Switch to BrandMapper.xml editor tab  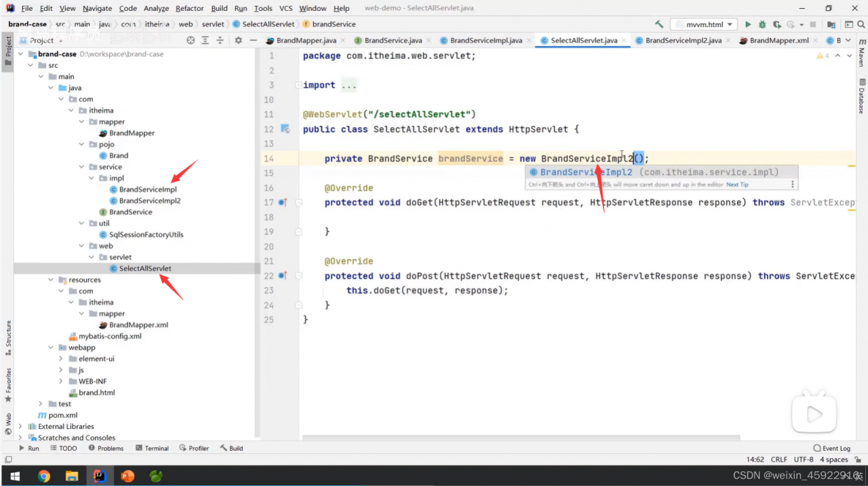pos(778,41)
